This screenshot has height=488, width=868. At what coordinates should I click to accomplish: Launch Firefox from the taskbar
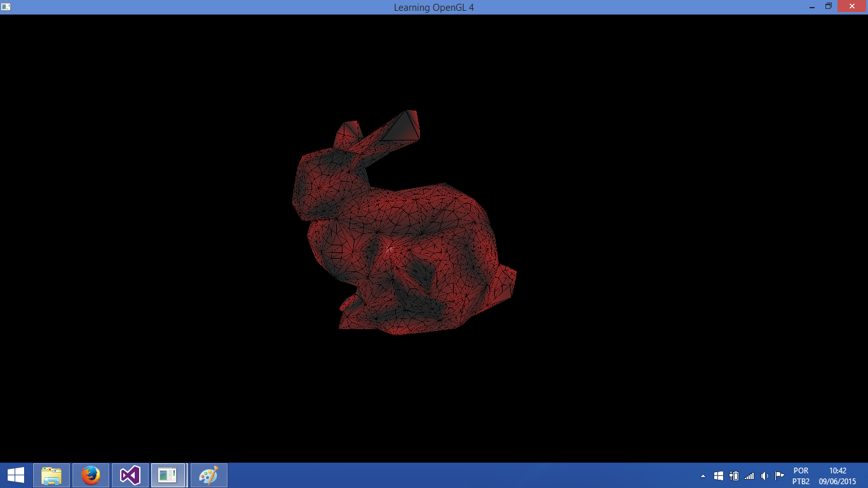coord(91,475)
